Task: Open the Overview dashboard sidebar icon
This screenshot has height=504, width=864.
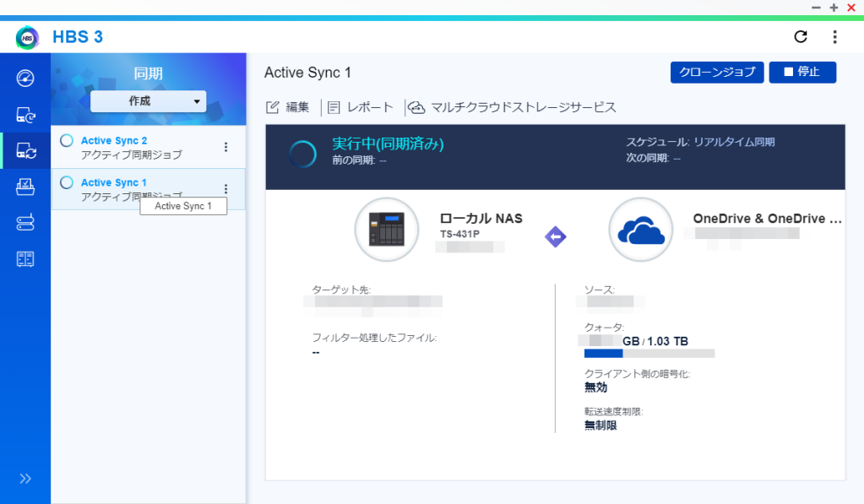Action: pyautogui.click(x=25, y=79)
